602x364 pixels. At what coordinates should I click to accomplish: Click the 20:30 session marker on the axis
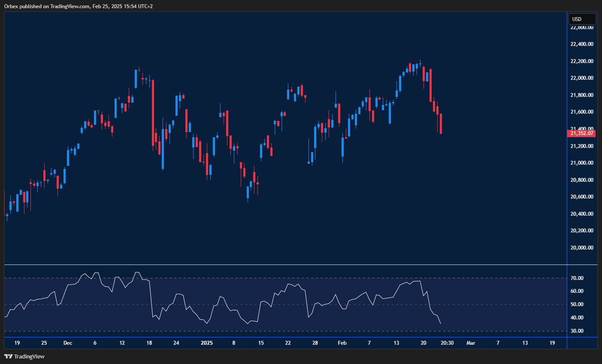pos(447,343)
